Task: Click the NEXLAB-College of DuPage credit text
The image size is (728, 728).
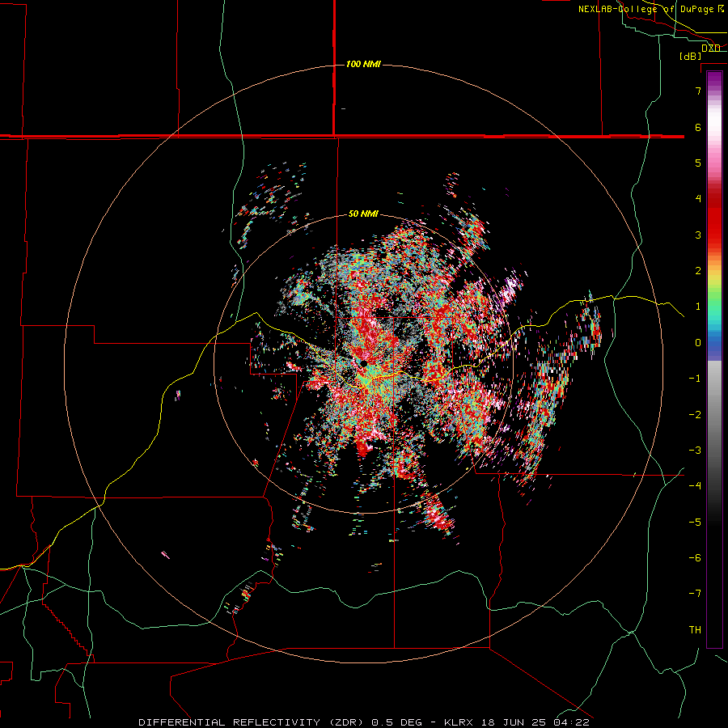Action: tap(652, 9)
